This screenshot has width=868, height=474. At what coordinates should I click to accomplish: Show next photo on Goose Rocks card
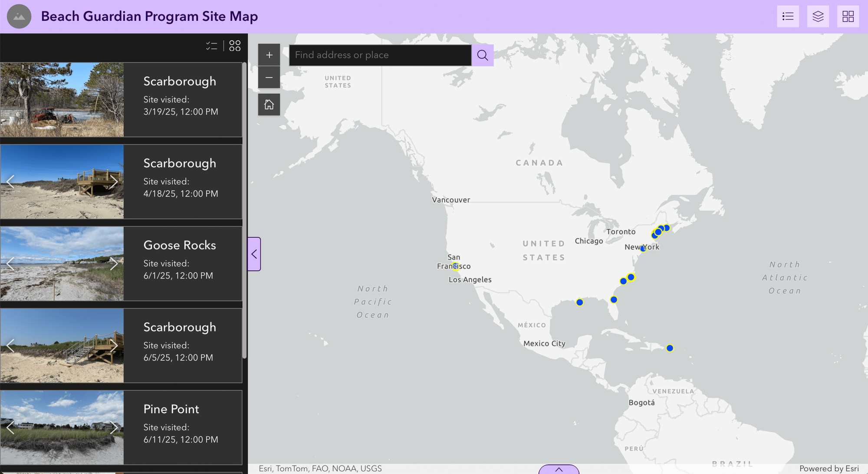[x=114, y=263]
